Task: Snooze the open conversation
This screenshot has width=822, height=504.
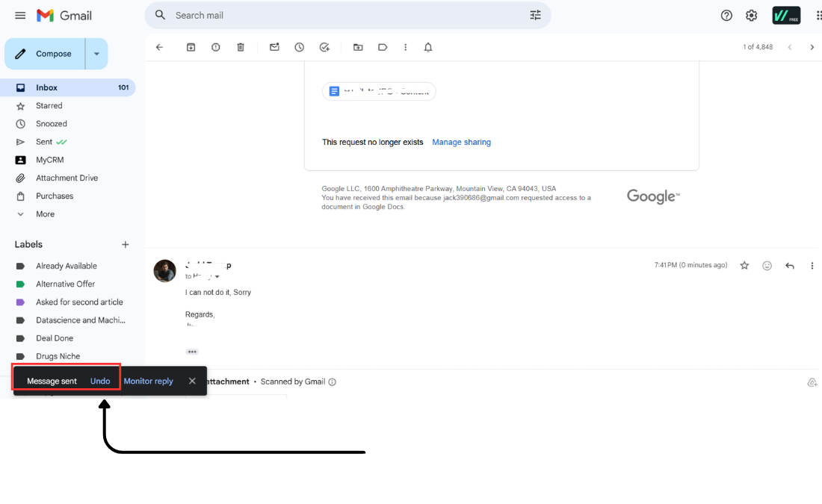Action: (299, 46)
